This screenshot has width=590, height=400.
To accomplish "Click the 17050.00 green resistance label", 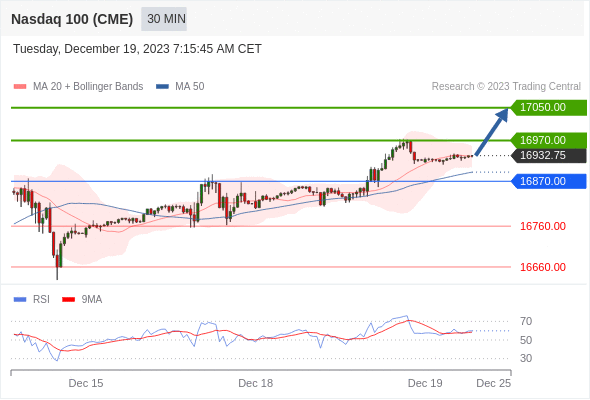I will (548, 108).
